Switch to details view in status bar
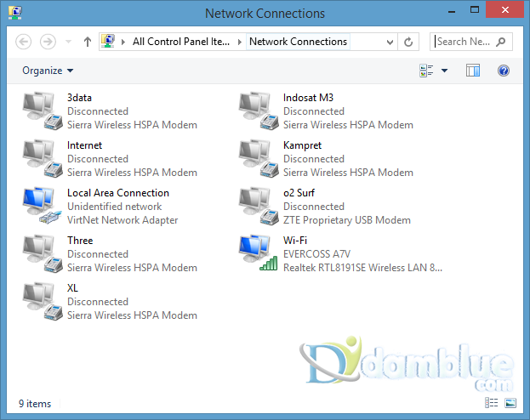This screenshot has height=420, width=530. point(491,403)
